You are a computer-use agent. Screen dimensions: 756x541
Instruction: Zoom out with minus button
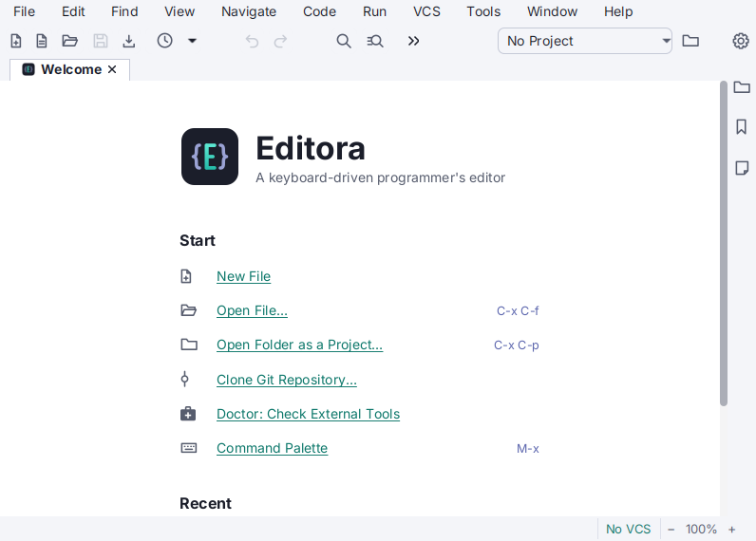click(671, 530)
